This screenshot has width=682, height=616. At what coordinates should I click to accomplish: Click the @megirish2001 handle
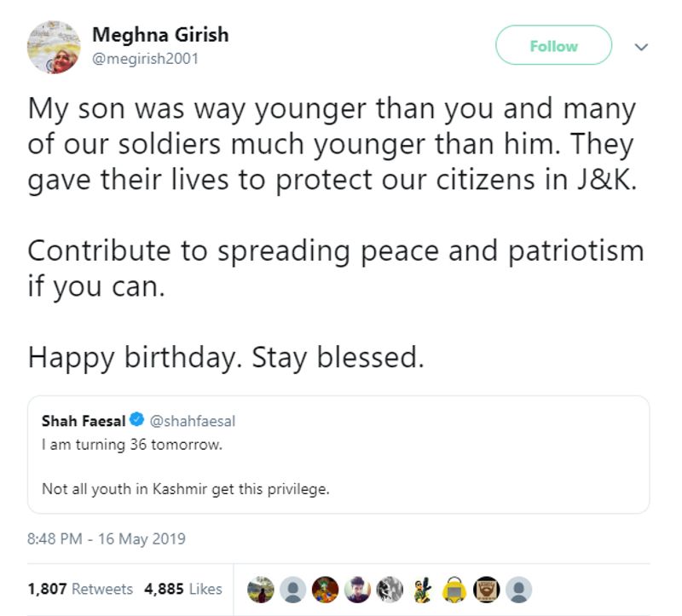coord(145,59)
